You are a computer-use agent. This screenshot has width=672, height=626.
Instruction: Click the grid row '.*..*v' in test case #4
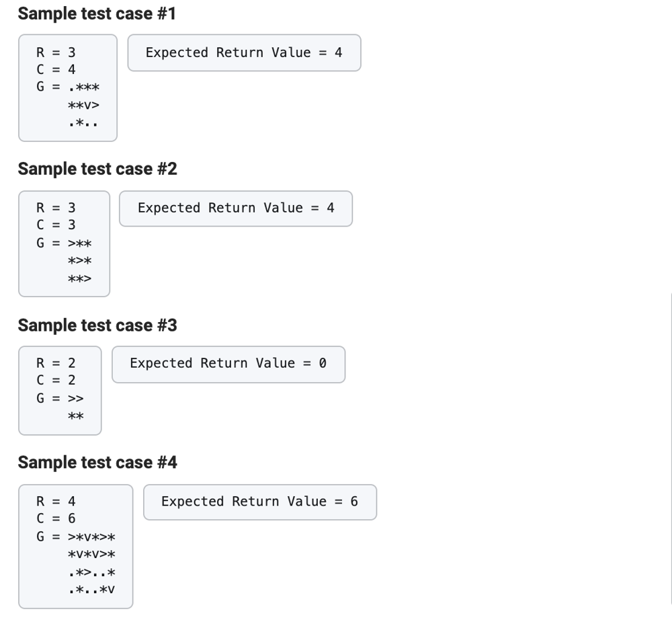pyautogui.click(x=91, y=590)
